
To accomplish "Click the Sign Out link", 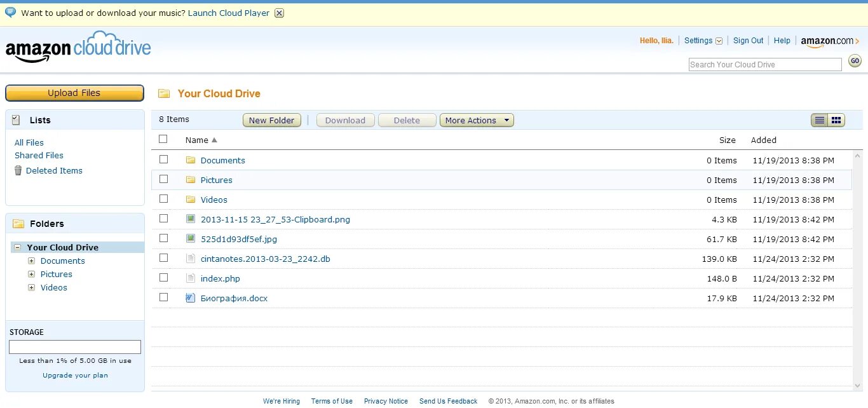I will [x=749, y=41].
